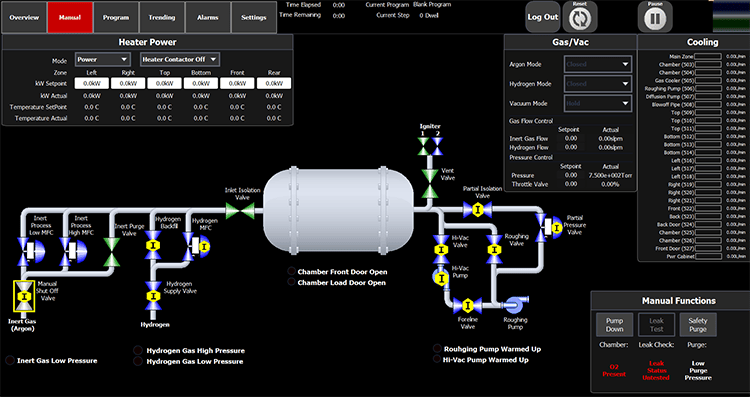Click the Front zone kW Setpoint field
Image resolution: width=750 pixels, height=397 pixels.
coord(237,83)
